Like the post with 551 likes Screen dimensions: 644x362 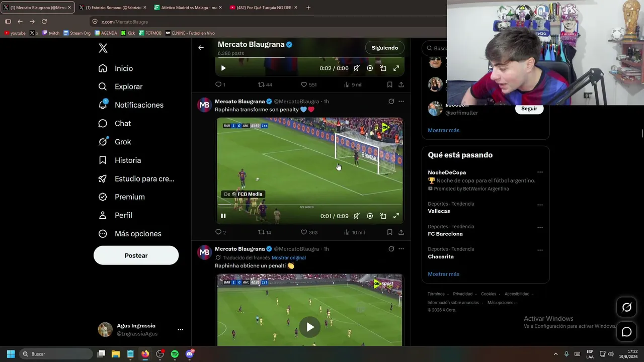308,84
